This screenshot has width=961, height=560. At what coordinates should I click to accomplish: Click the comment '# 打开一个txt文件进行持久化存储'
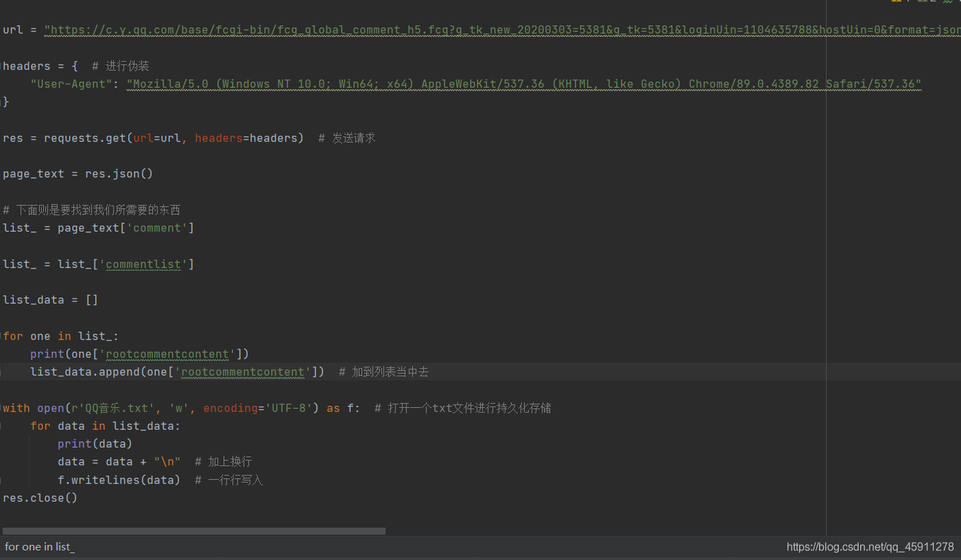point(463,409)
